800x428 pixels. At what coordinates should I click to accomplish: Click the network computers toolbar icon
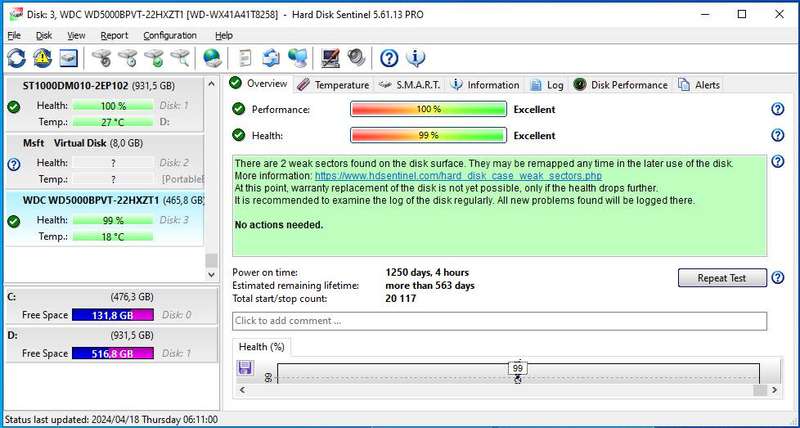click(297, 58)
